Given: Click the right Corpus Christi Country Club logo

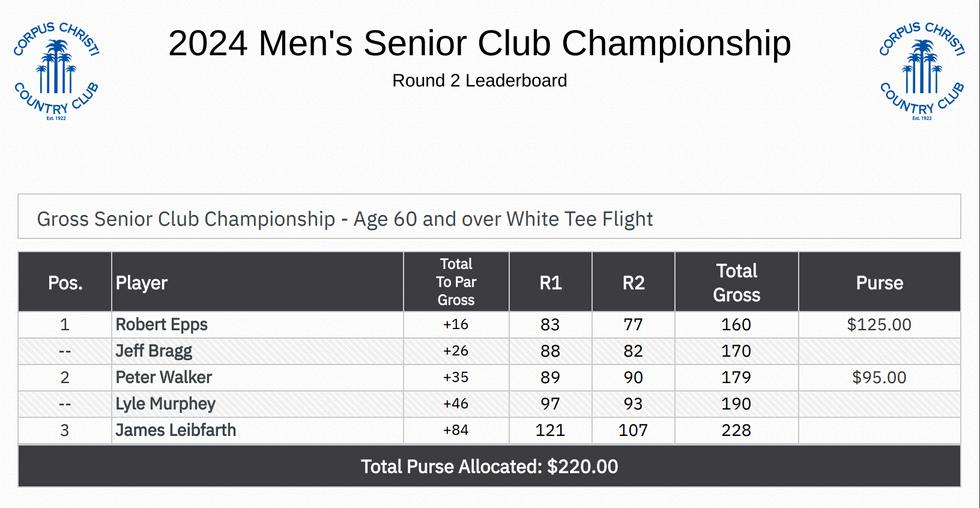Looking at the screenshot, I should (922, 70).
